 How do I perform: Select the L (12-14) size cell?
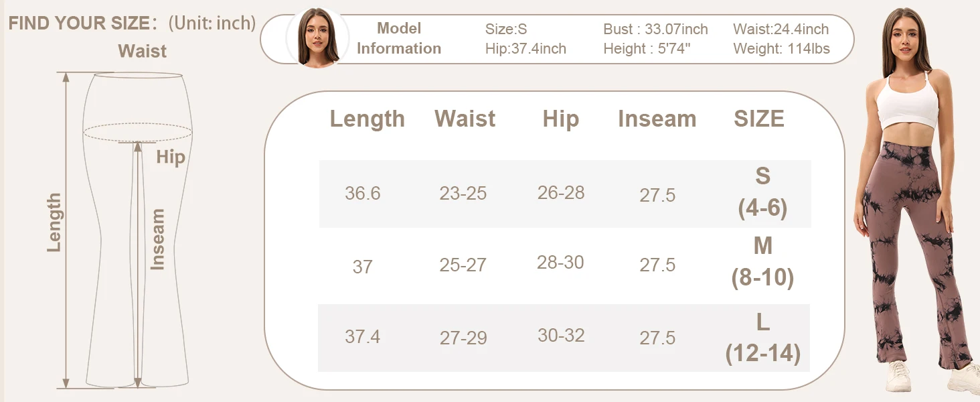[762, 338]
